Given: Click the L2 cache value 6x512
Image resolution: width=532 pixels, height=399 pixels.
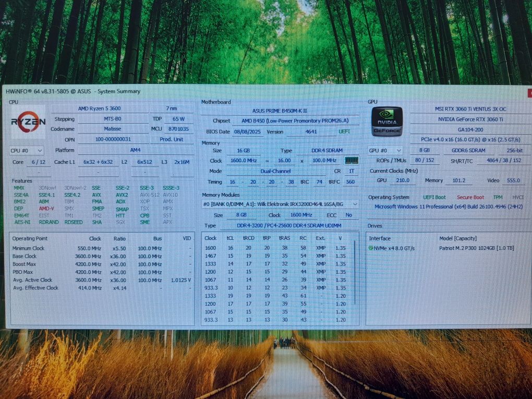Looking at the screenshot, I should coord(144,162).
